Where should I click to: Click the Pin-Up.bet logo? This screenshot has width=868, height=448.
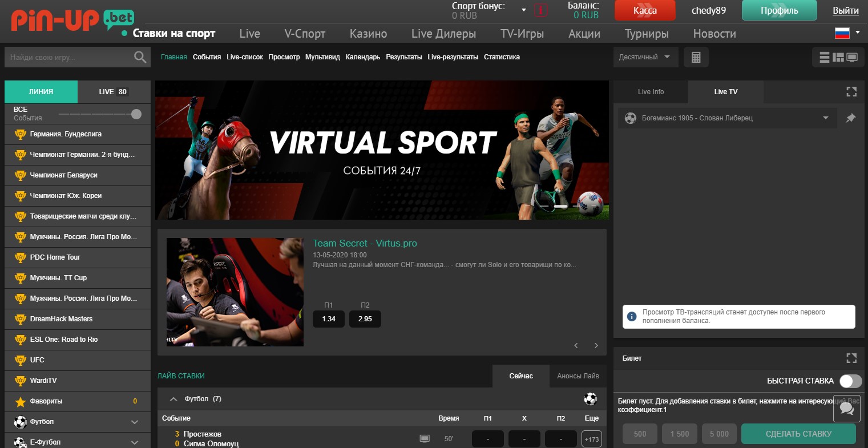pyautogui.click(x=72, y=21)
